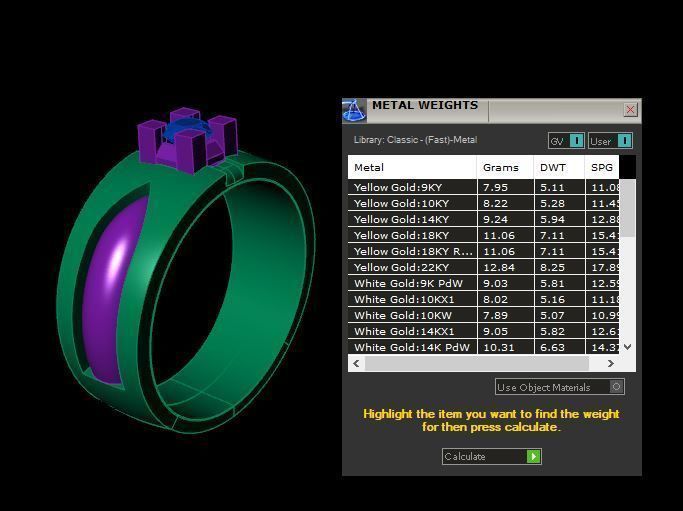
Task: Click the 9.24 grams cell
Action: pyautogui.click(x=505, y=220)
